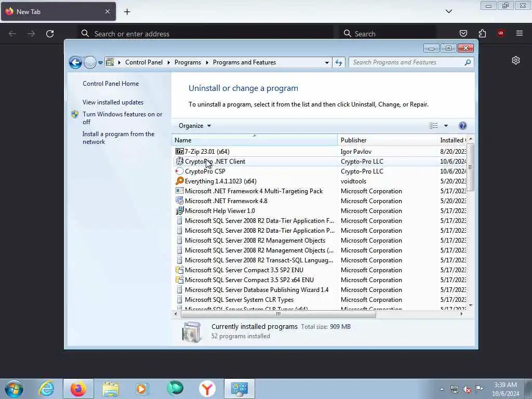Launch Internet Explorer from taskbar
Screen dimensions: 532x399
coord(46,389)
